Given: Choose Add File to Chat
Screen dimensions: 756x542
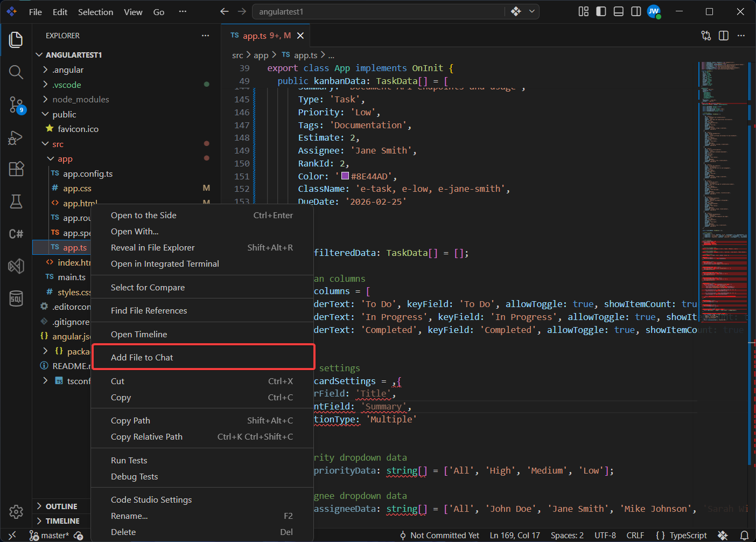Looking at the screenshot, I should [x=203, y=357].
